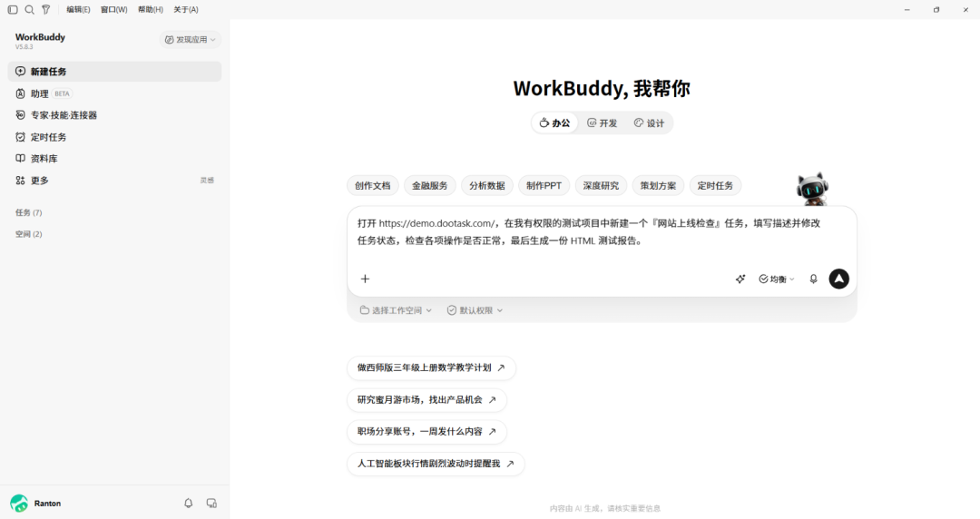980x519 pixels.
Task: Select 新建任务 in the sidebar
Action: point(114,72)
